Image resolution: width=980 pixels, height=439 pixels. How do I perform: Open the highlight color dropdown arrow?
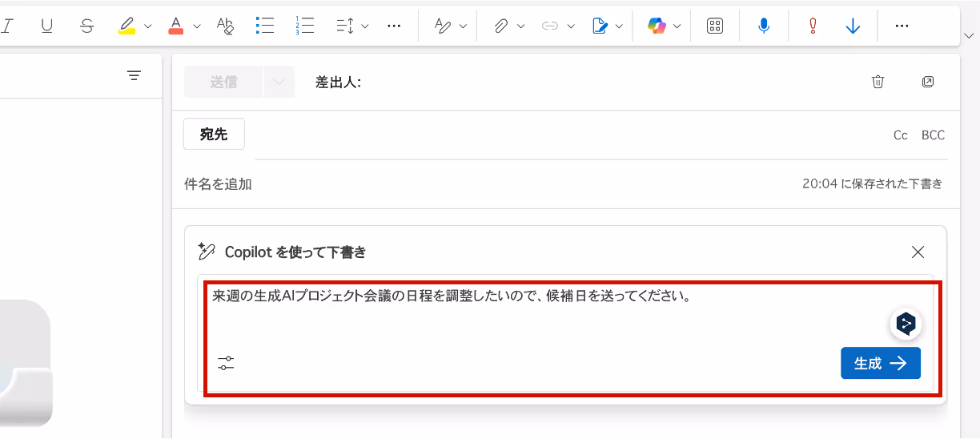[x=147, y=26]
